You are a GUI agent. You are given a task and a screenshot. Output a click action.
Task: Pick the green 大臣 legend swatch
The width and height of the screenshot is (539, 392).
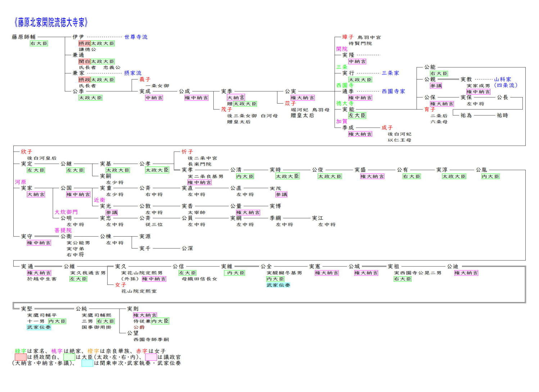pyautogui.click(x=69, y=357)
